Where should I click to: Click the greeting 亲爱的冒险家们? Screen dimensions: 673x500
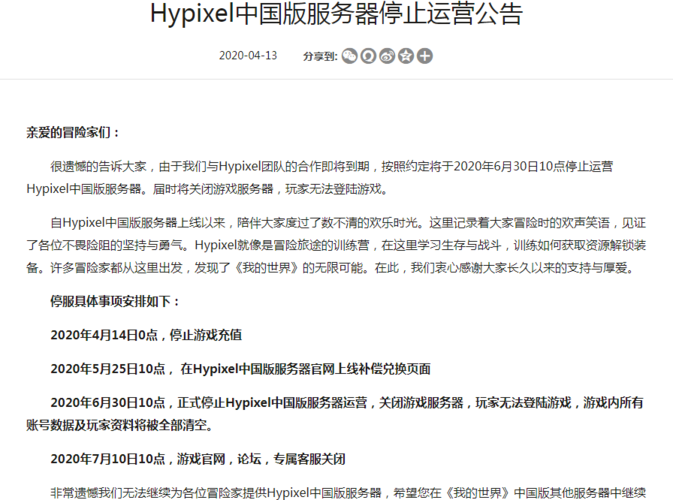pos(73,132)
